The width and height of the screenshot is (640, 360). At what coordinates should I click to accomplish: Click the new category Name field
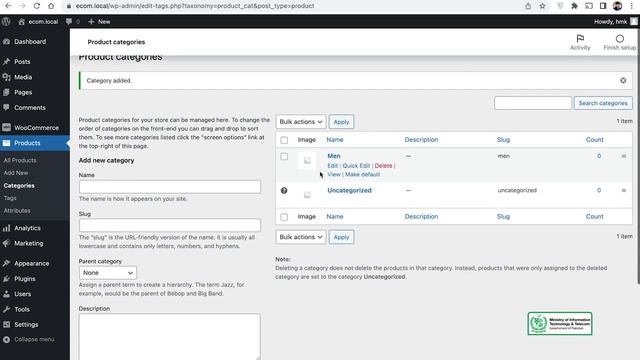[170, 187]
